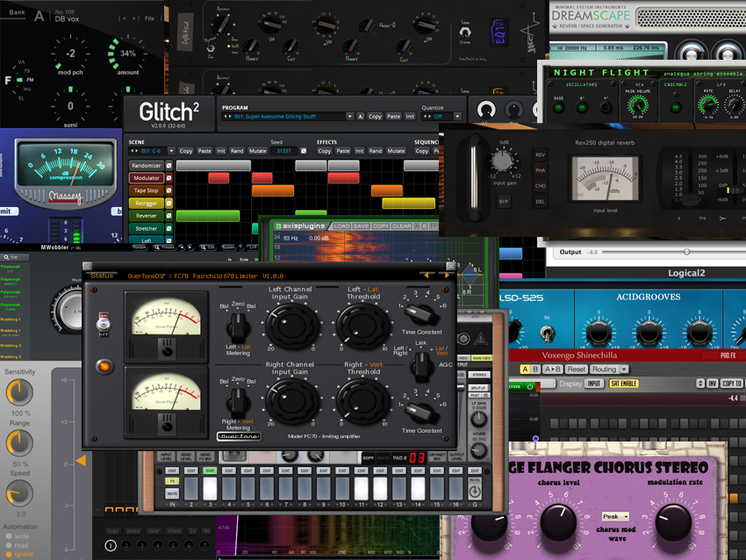
Task: Click COPY TO in Voxengo Shinechilla
Action: point(732,384)
